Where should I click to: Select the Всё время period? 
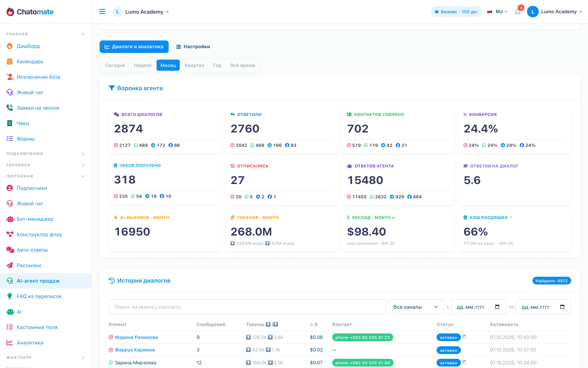pyautogui.click(x=243, y=65)
